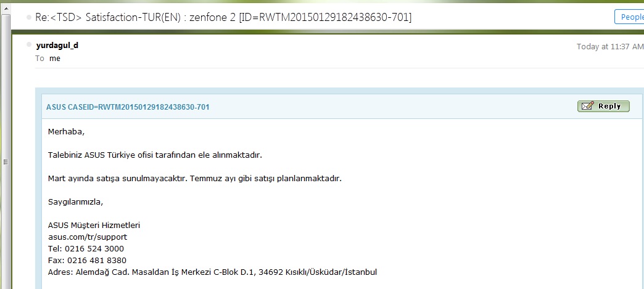Viewport: 644px width, 289px height.
Task: Click the left pane splitter grip handle
Action: (6, 161)
